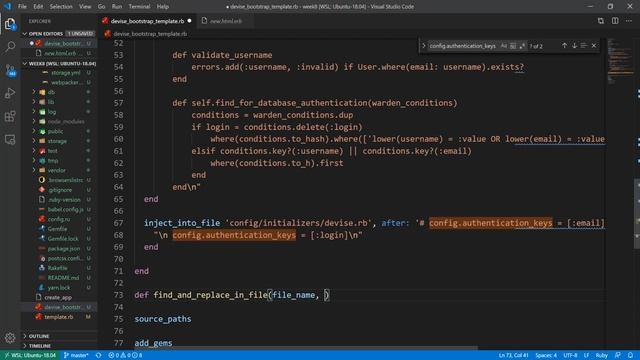This screenshot has height=360, width=640.
Task: Open the Help menu
Action: pos(162,7)
